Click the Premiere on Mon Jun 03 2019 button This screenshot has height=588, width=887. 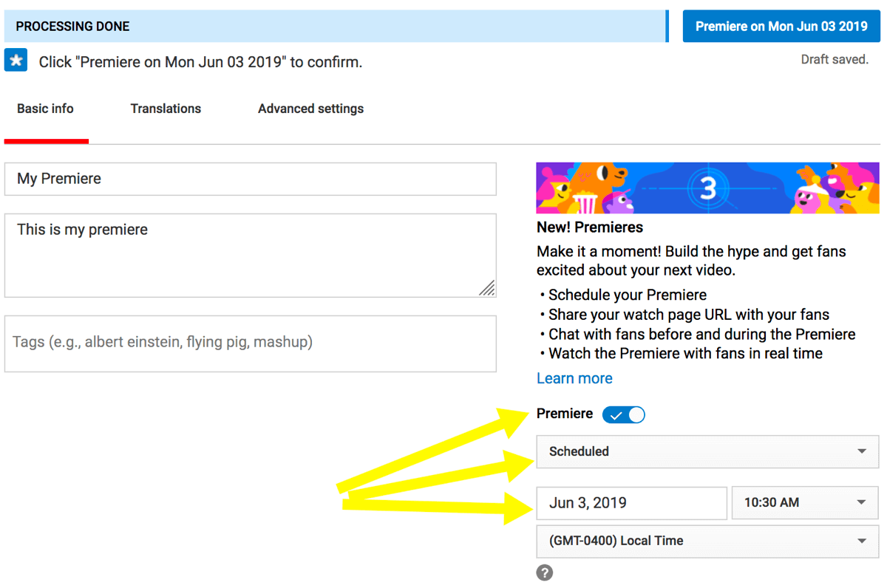[x=781, y=26]
